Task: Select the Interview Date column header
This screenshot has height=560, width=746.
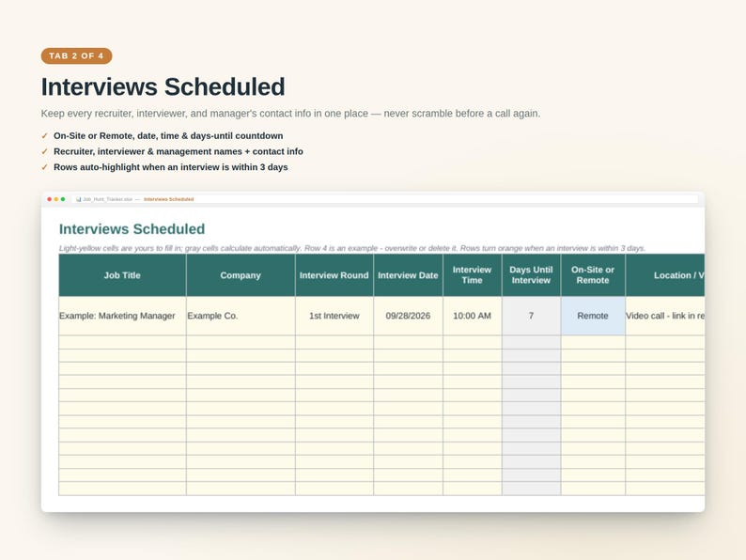Action: pyautogui.click(x=408, y=275)
